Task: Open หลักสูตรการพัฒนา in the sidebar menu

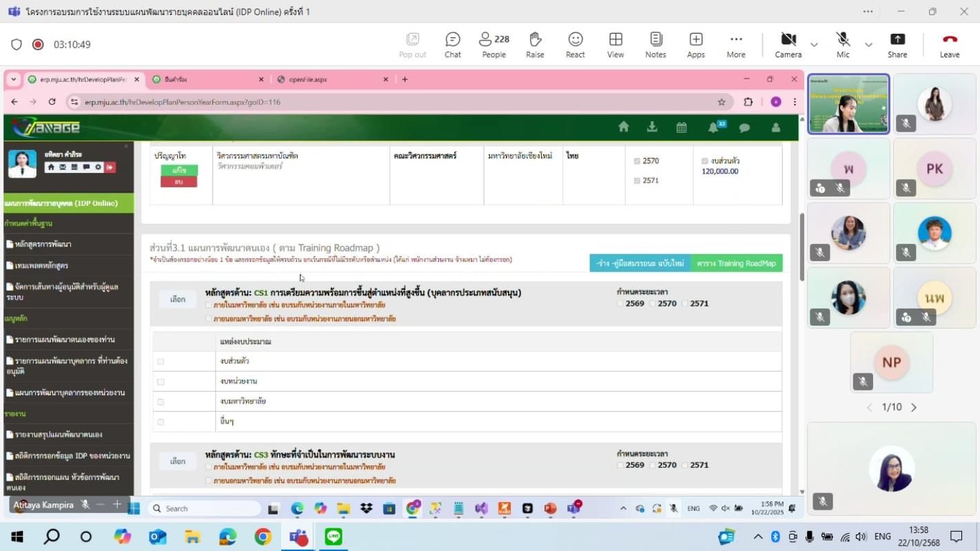Action: click(x=42, y=245)
